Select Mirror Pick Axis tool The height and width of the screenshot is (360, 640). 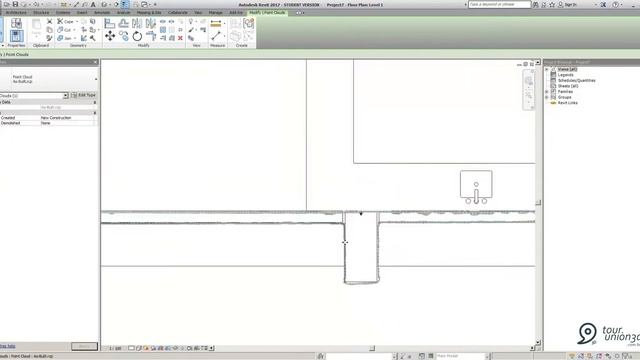tap(137, 23)
